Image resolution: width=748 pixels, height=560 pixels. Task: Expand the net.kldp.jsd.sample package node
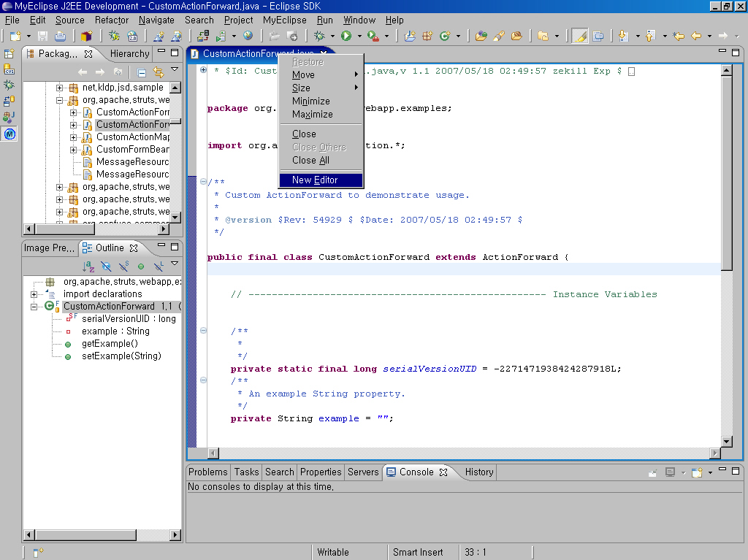pos(60,88)
